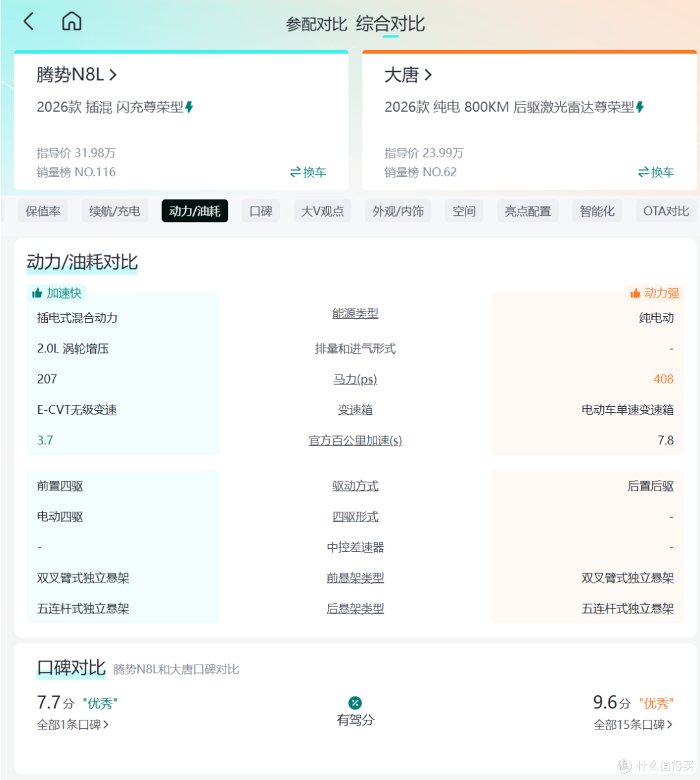Screen dimensions: 700x780
Task: Open the 大V观点 section tab
Action: [322, 211]
